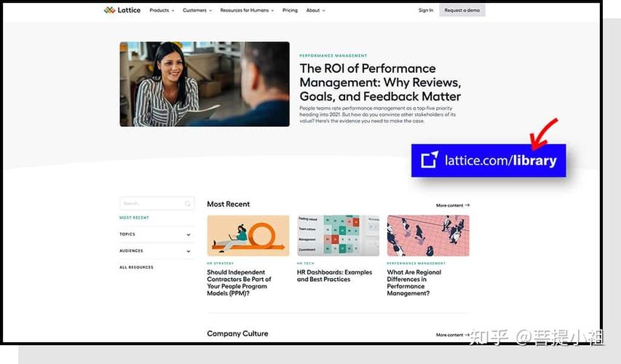Expand Resources for Humans menu
The height and width of the screenshot is (364, 621).
coord(247,10)
